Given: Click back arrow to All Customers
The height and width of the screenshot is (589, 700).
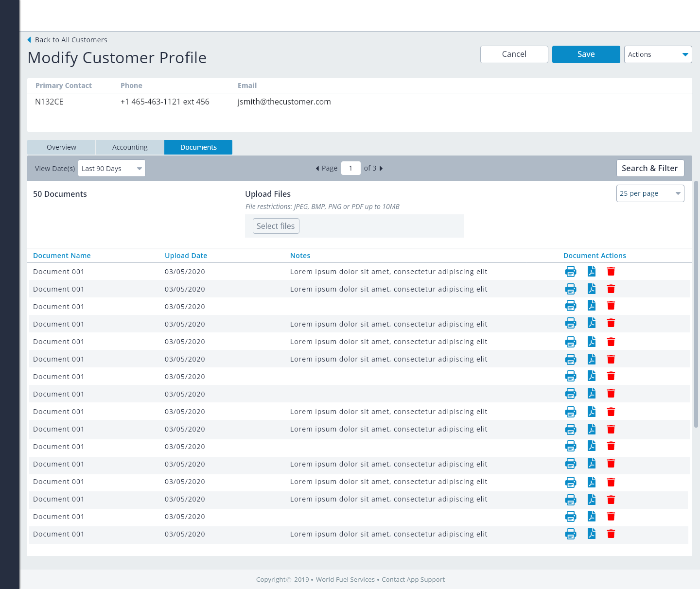Looking at the screenshot, I should (30, 40).
